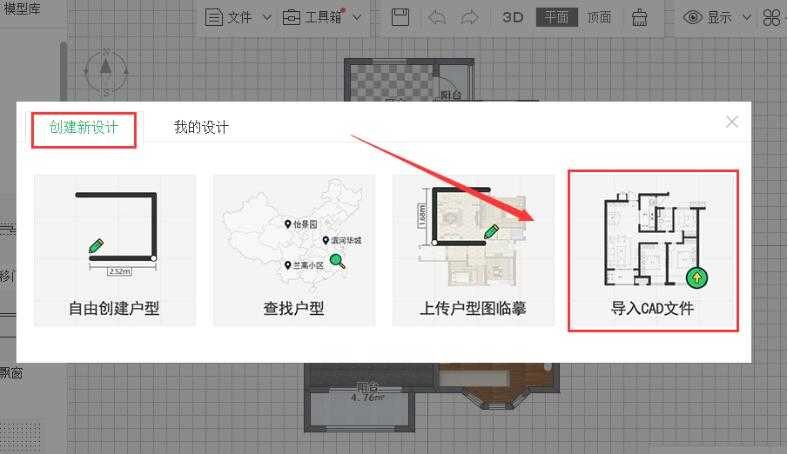This screenshot has width=788, height=454.
Task: Click the save floppy disk icon
Action: (400, 17)
